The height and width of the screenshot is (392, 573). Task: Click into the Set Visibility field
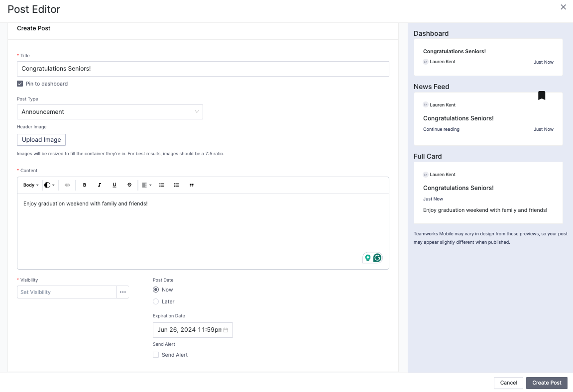[67, 293]
